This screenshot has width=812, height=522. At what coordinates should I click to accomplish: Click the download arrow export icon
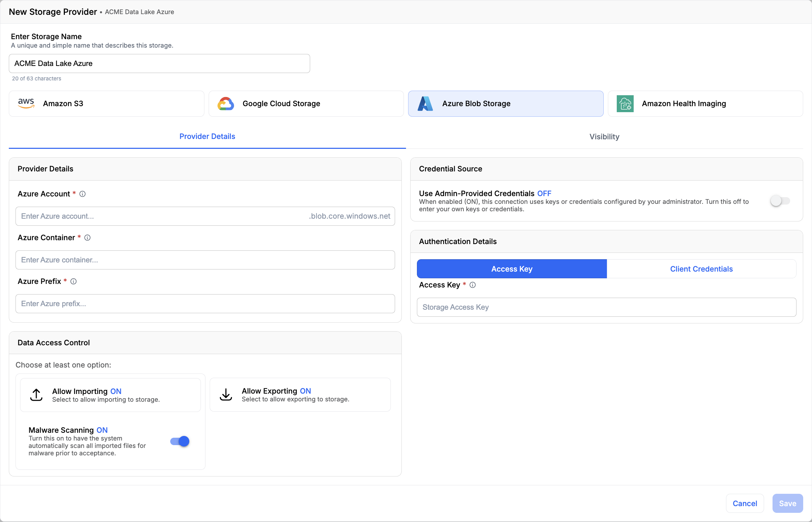point(226,395)
